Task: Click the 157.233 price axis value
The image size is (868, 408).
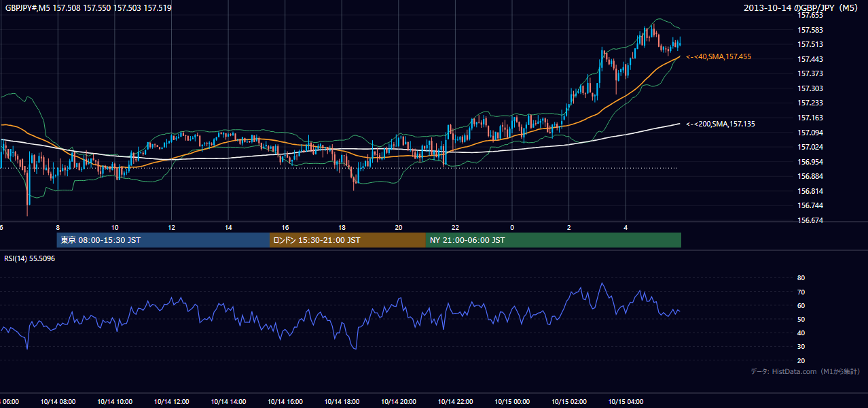Action: pos(810,103)
